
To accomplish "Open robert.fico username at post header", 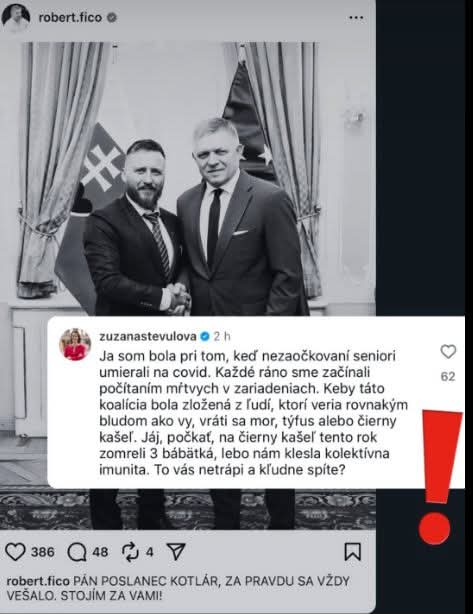I will [70, 18].
